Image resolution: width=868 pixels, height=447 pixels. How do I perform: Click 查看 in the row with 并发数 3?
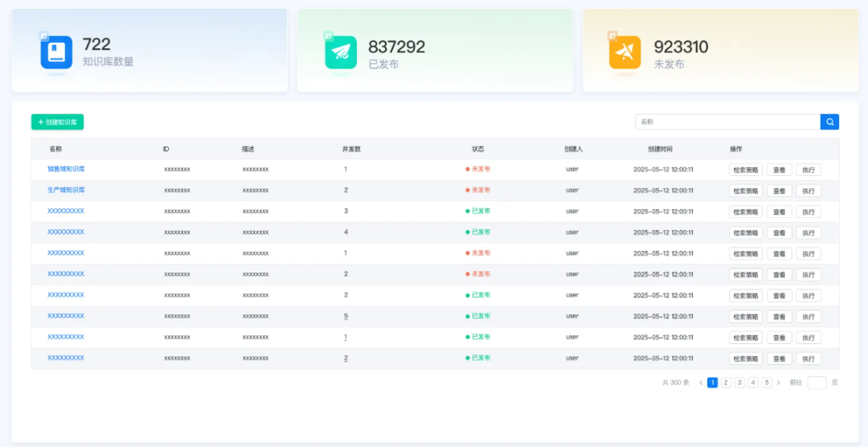pos(780,212)
